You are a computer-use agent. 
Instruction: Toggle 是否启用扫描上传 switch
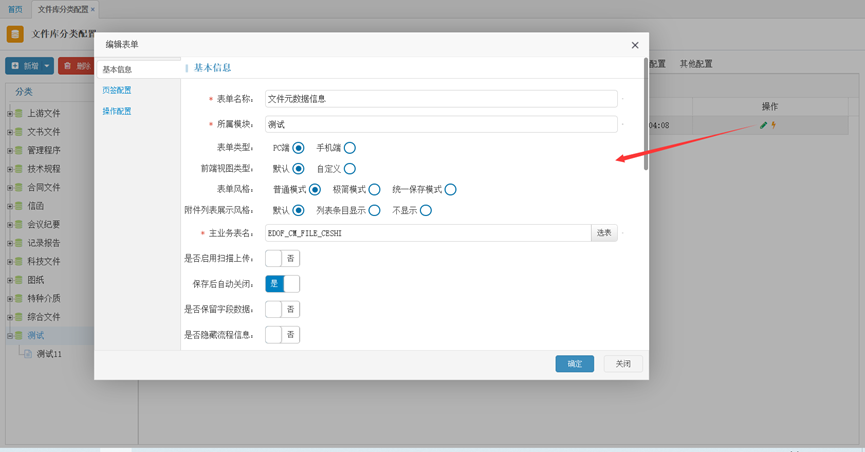click(x=282, y=258)
